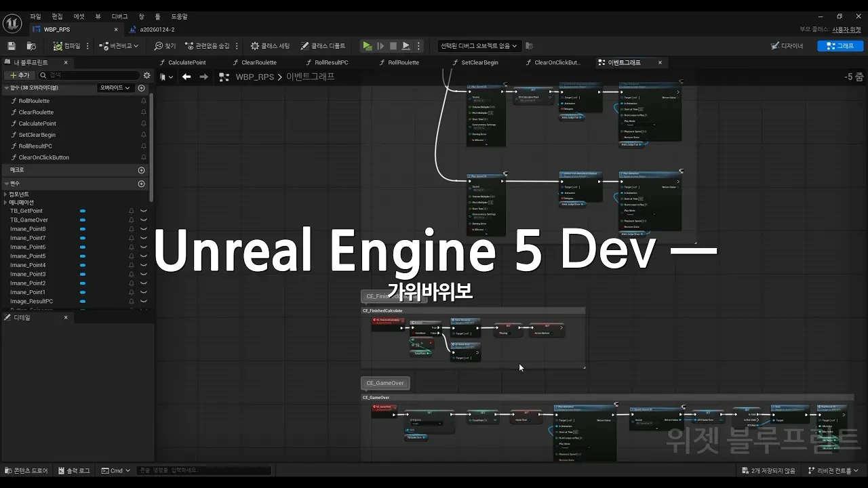This screenshot has width=868, height=488.
Task: Select the SetClearBegin graph tab
Action: (475, 62)
